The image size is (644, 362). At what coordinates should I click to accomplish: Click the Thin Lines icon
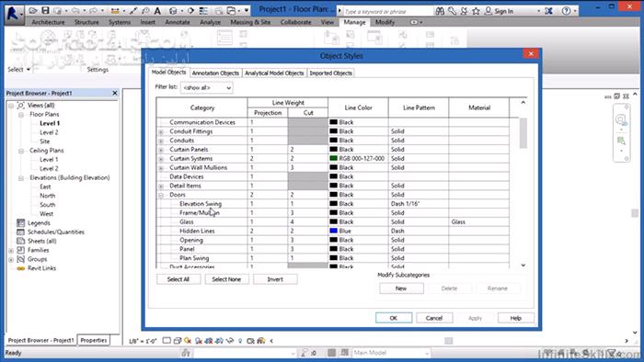(x=203, y=11)
